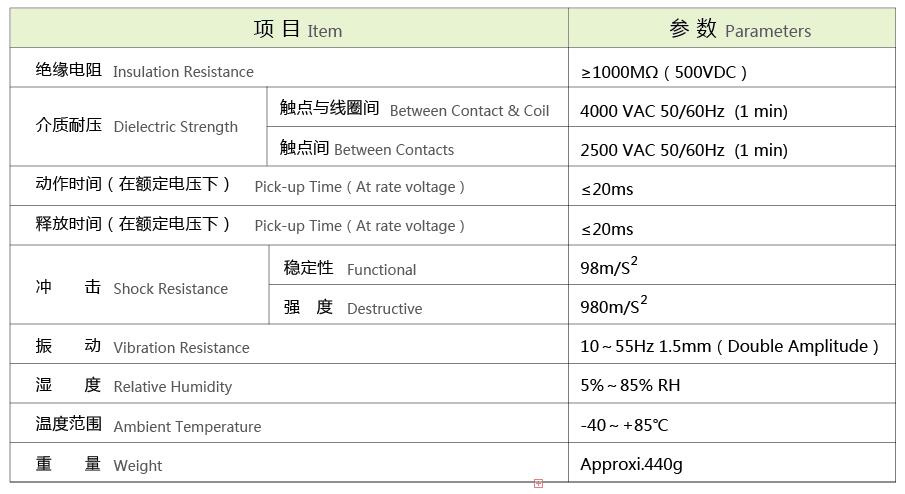
Task: Click the ≥1000MΩ (500VDC) value cell
Action: [x=664, y=72]
